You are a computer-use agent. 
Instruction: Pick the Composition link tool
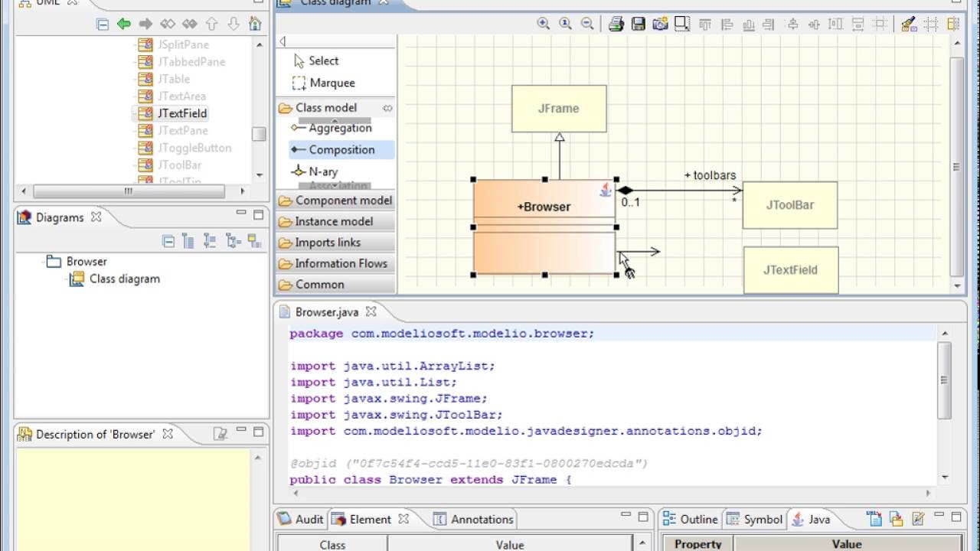point(341,150)
